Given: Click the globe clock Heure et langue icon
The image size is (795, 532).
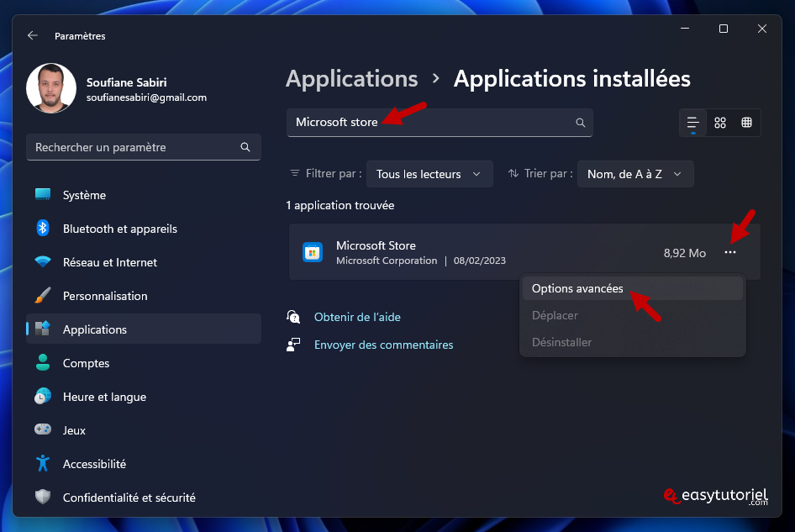Looking at the screenshot, I should coord(43,396).
